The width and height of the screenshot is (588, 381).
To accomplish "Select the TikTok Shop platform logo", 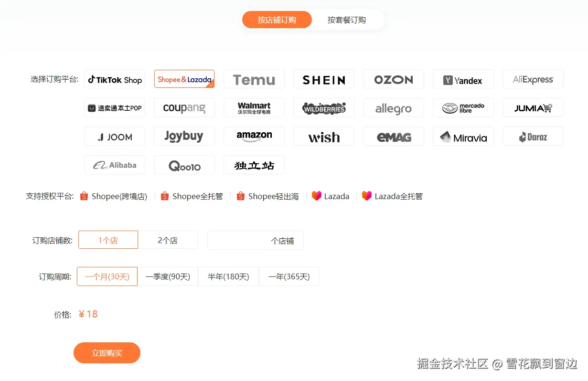I will (x=115, y=79).
